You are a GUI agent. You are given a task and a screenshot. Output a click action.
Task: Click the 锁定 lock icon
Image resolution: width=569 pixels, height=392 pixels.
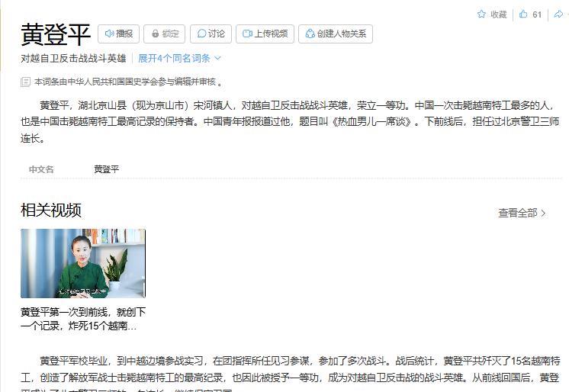point(156,34)
